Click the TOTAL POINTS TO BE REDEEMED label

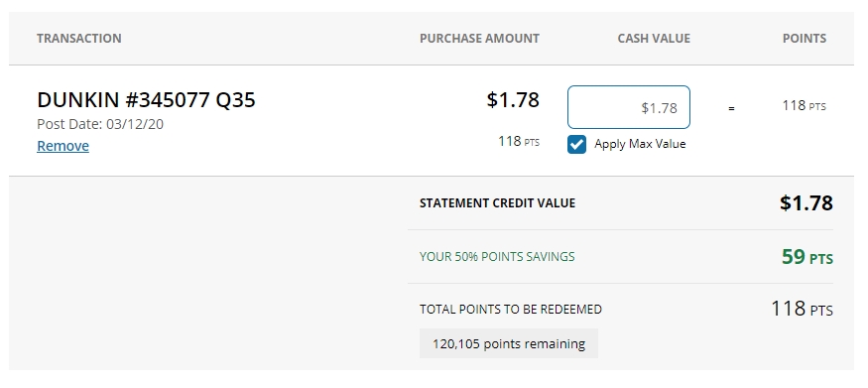pos(511,310)
